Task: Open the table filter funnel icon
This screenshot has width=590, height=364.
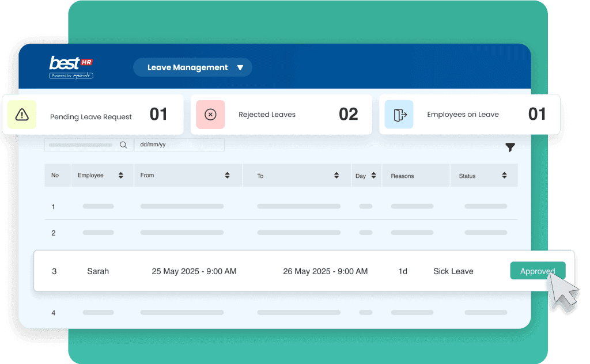Action: 510,147
